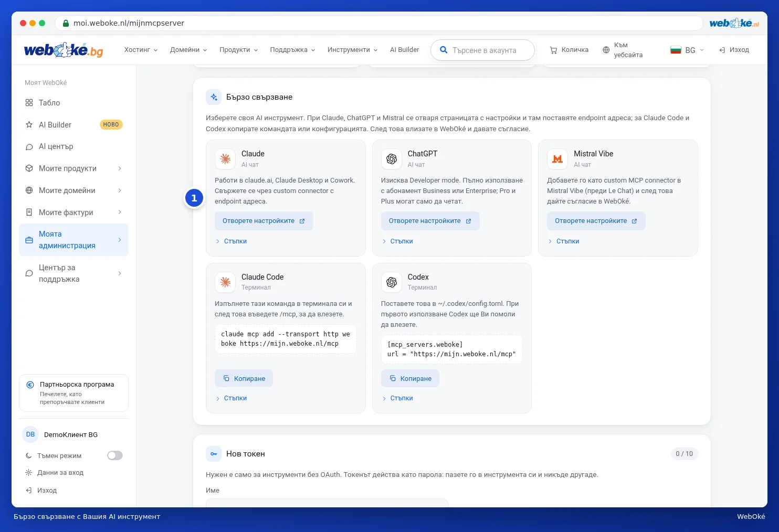
Task: Click the search magnifier icon
Action: [x=444, y=50]
